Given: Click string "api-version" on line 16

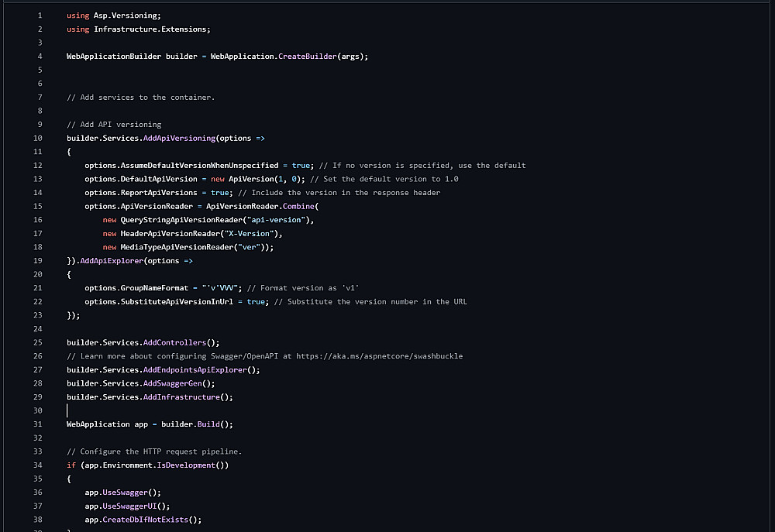Looking at the screenshot, I should pos(277,220).
